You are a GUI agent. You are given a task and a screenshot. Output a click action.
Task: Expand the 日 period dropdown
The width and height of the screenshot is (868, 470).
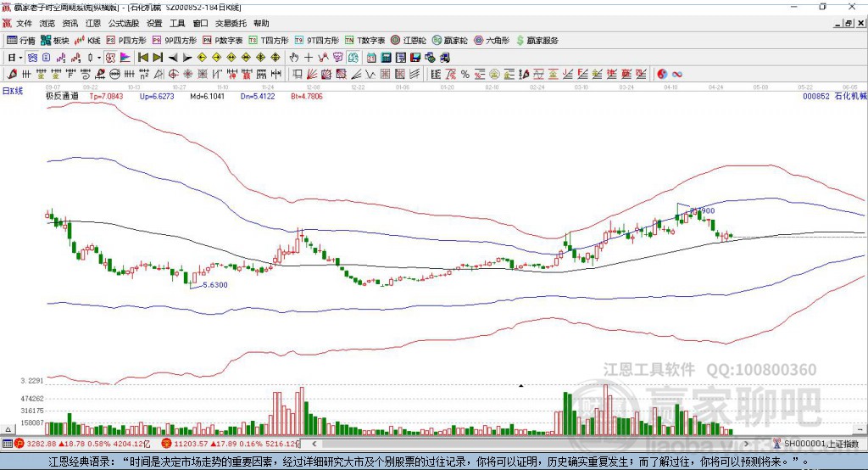click(x=20, y=58)
